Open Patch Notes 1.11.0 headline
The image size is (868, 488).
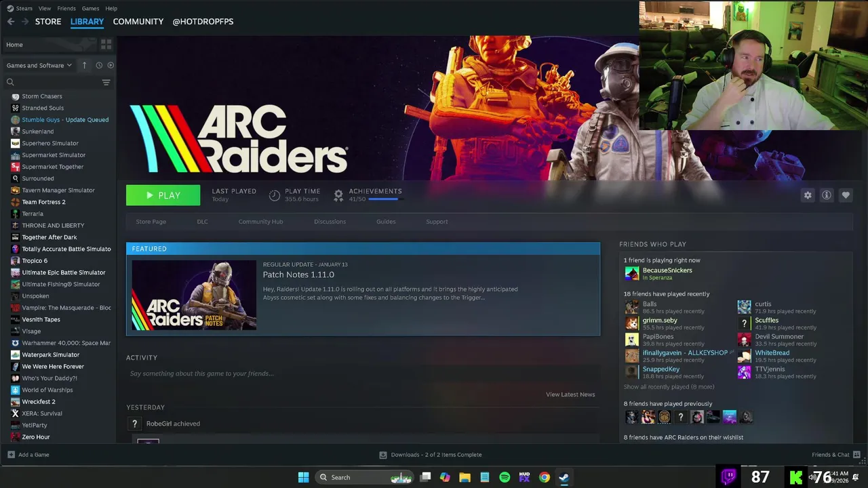[x=298, y=274]
